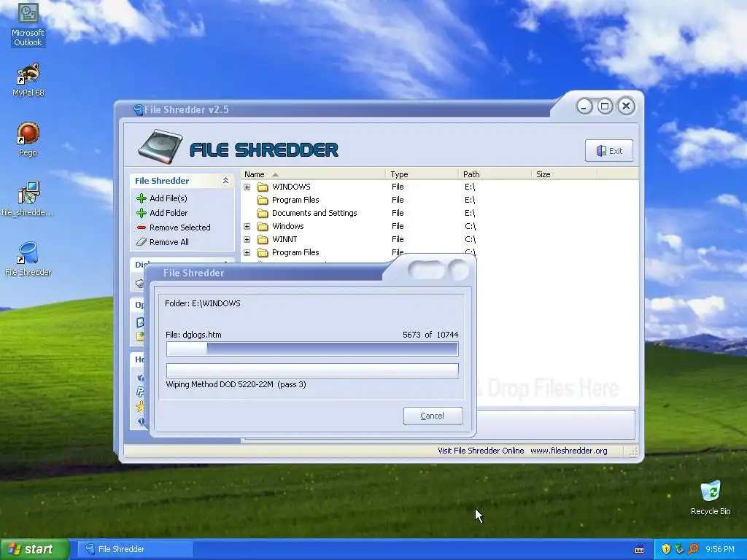Viewport: 747px width, 560px height.
Task: Click the file progress bar
Action: click(x=312, y=349)
